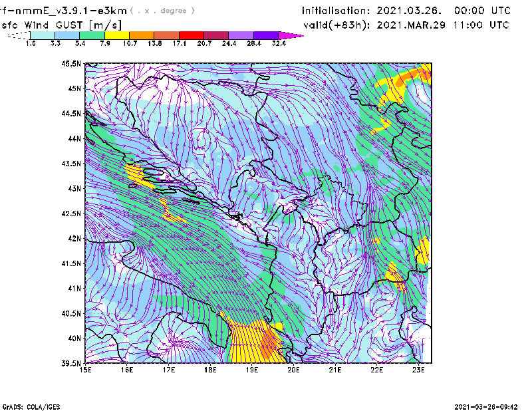This screenshot has width=532, height=411.
Task: Click the grey '( . x . degree )' text
Action: pos(162,11)
